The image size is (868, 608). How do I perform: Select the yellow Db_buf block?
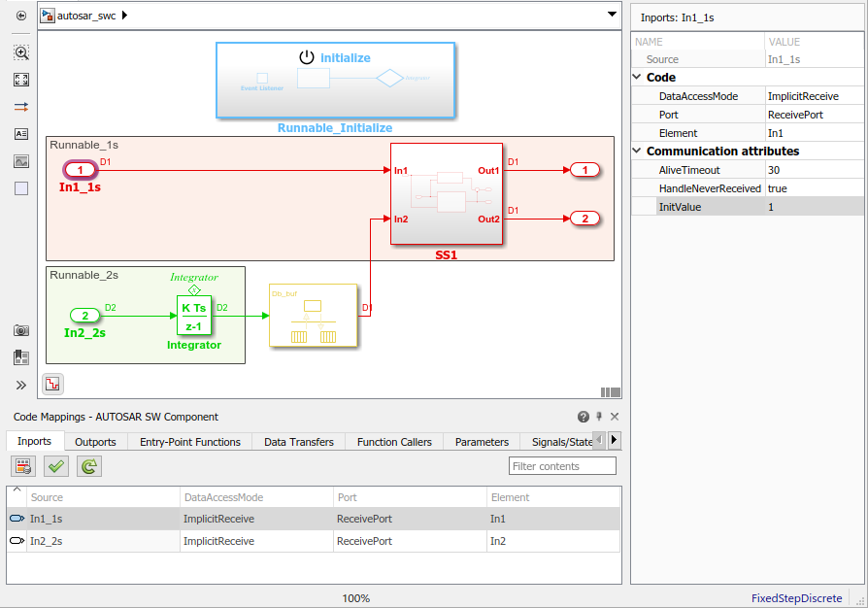coord(314,316)
